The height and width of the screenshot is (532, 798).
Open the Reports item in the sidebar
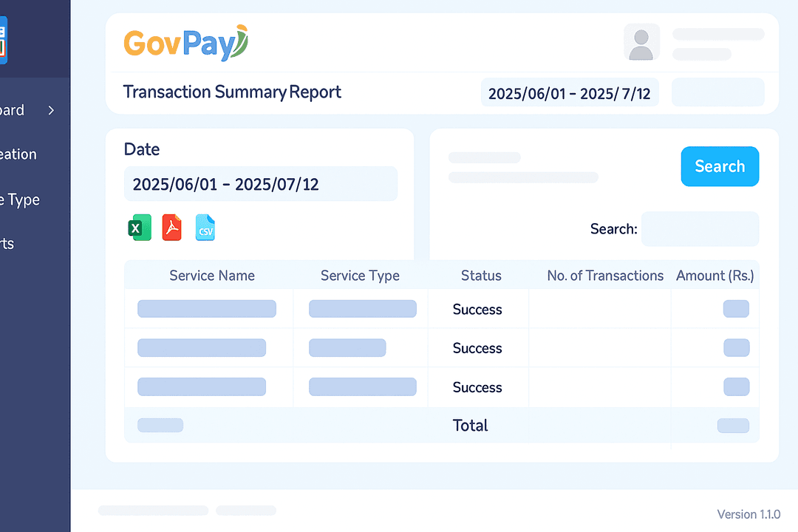pyautogui.click(x=7, y=244)
